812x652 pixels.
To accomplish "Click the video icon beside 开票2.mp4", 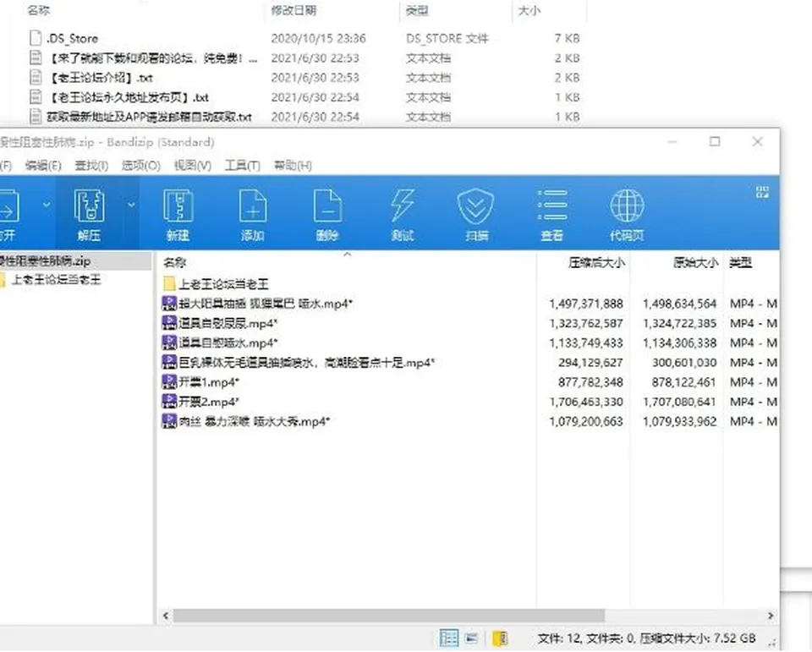I will (169, 402).
